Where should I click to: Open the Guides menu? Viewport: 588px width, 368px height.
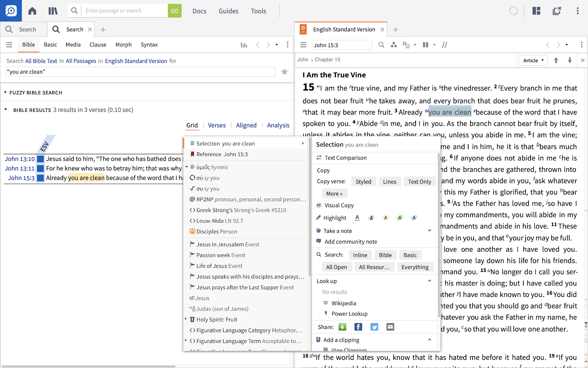229,11
